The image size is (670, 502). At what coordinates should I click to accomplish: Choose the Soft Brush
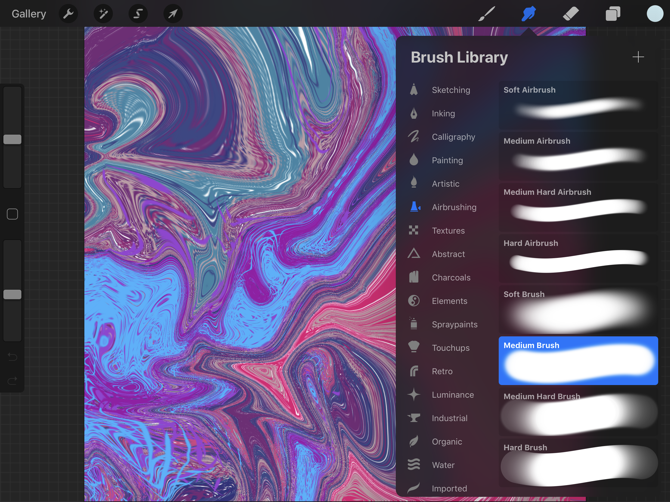click(578, 310)
